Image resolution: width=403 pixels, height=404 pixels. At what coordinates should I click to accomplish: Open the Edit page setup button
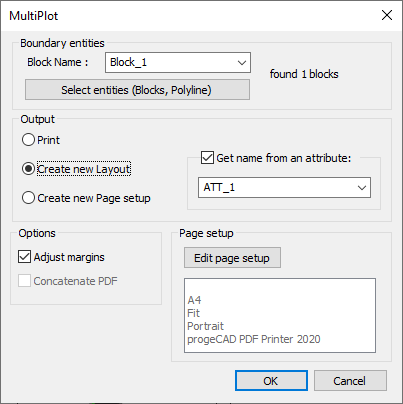pyautogui.click(x=232, y=258)
